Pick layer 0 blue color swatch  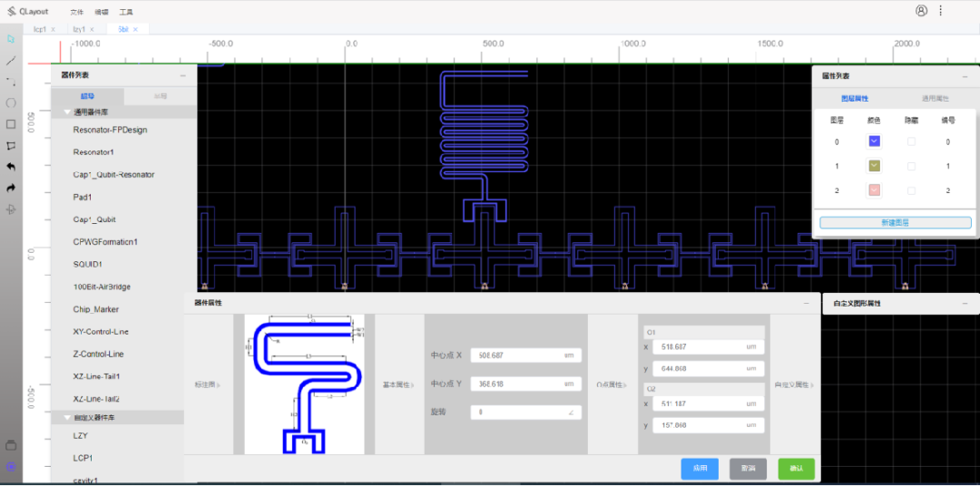pyautogui.click(x=875, y=141)
